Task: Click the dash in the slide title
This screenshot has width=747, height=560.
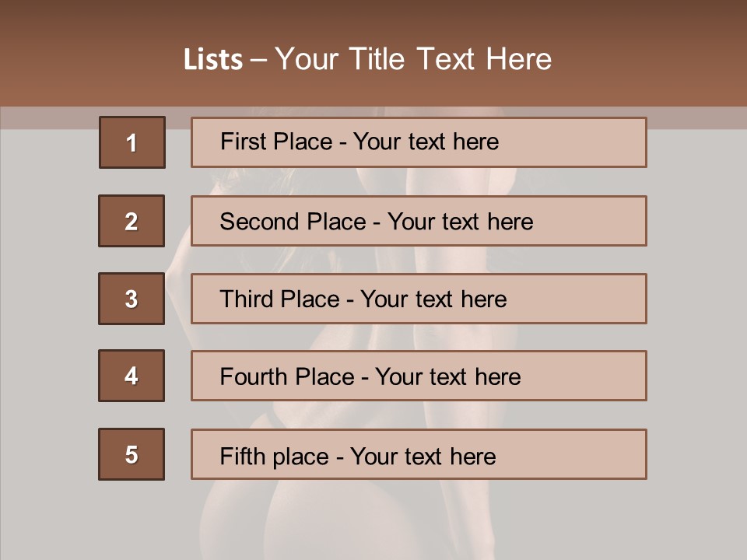Action: coord(258,60)
